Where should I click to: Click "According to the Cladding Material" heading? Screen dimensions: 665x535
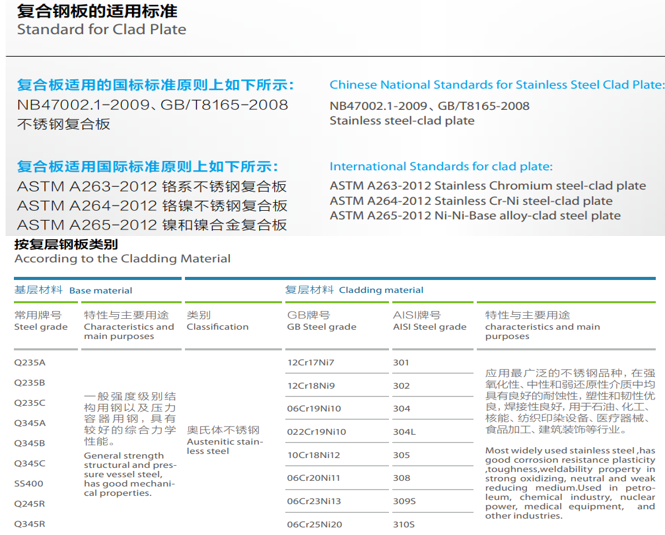(x=122, y=259)
